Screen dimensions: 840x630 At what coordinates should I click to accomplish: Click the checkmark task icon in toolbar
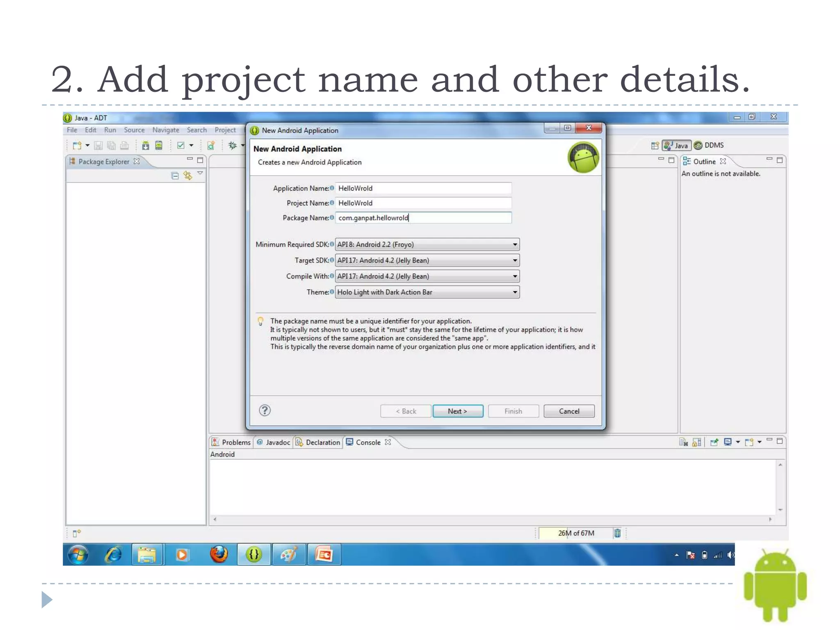click(x=180, y=146)
